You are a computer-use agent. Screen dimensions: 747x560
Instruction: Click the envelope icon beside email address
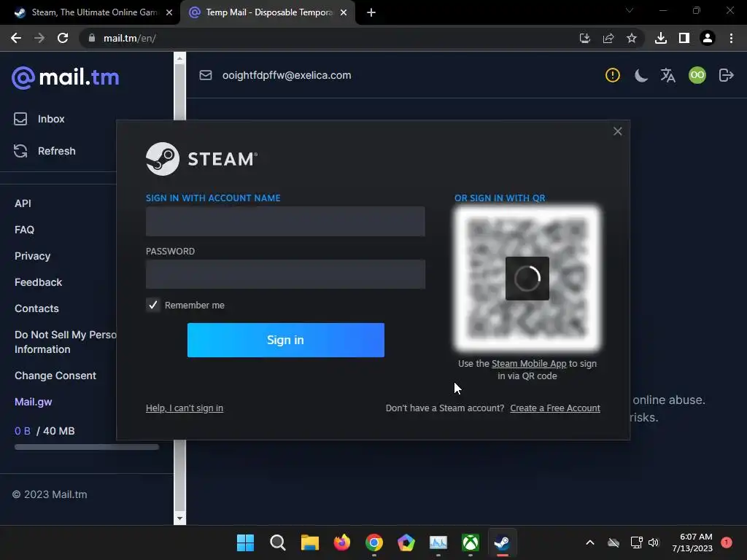(205, 75)
